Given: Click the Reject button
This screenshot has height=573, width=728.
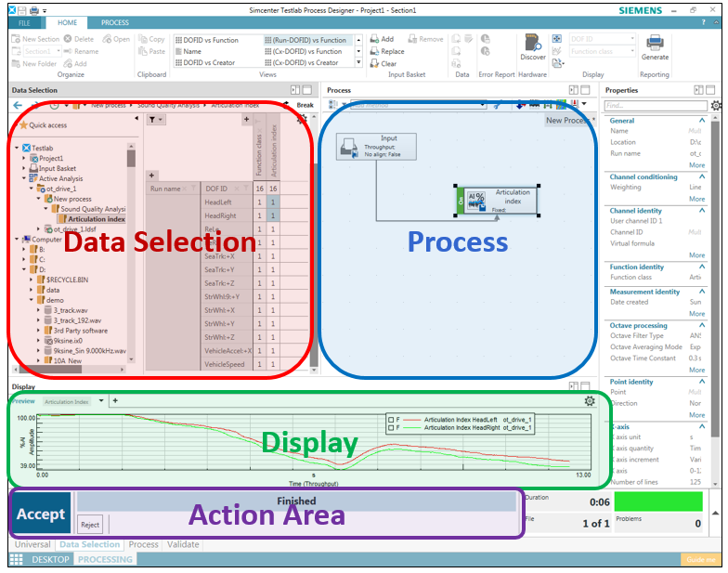Looking at the screenshot, I should (90, 525).
